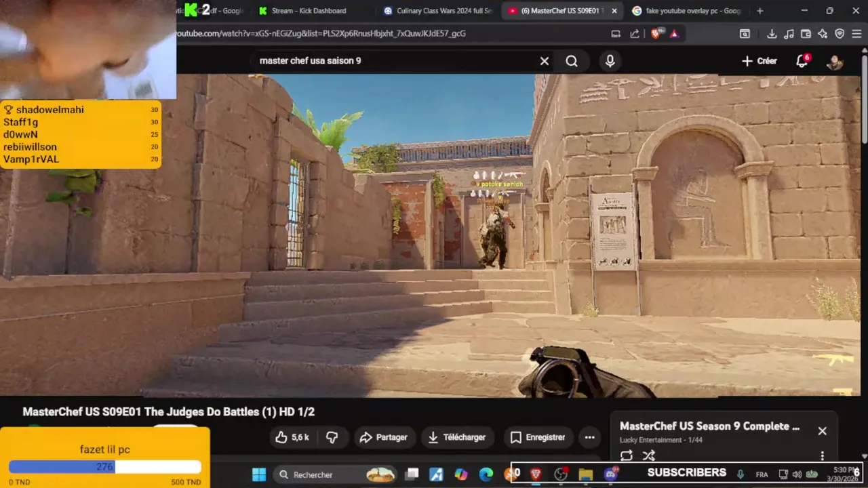
Task: Click the share page icon in address bar
Action: [x=634, y=33]
